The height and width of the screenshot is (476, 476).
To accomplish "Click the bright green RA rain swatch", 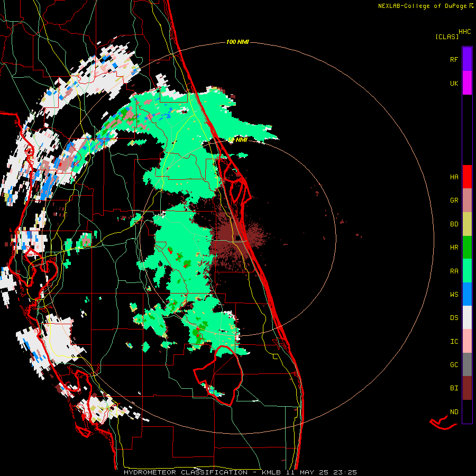I will coord(467,271).
